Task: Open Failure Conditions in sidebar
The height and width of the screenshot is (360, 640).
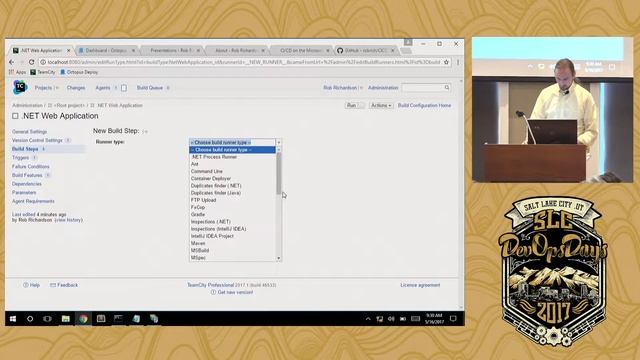Action: point(31,167)
